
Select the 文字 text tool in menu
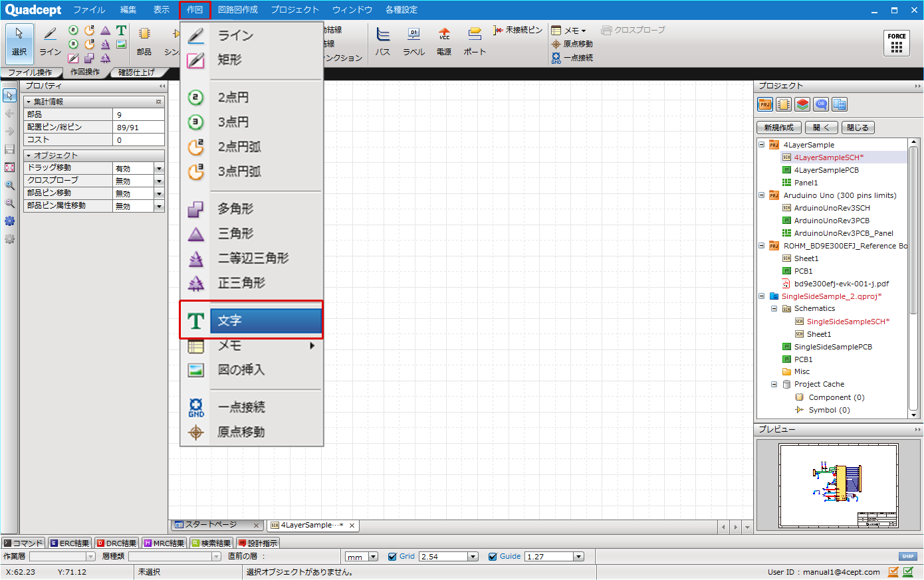229,321
